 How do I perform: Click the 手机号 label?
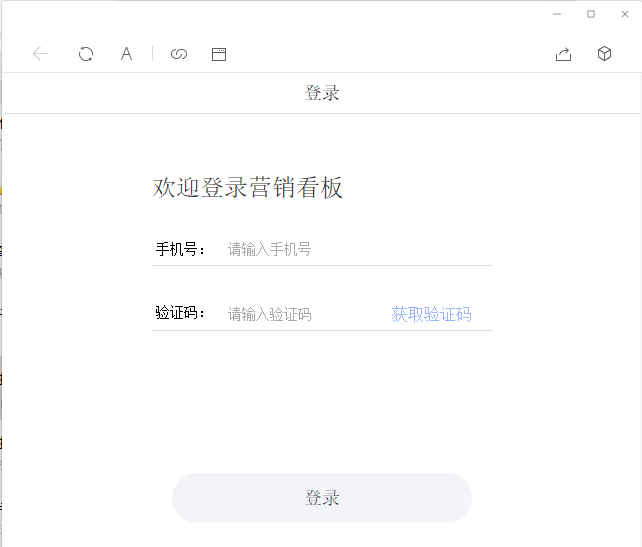(179, 249)
